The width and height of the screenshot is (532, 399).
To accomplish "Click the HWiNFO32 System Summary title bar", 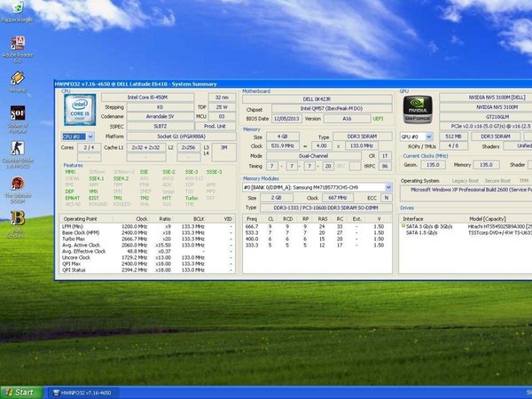I will click(293, 84).
